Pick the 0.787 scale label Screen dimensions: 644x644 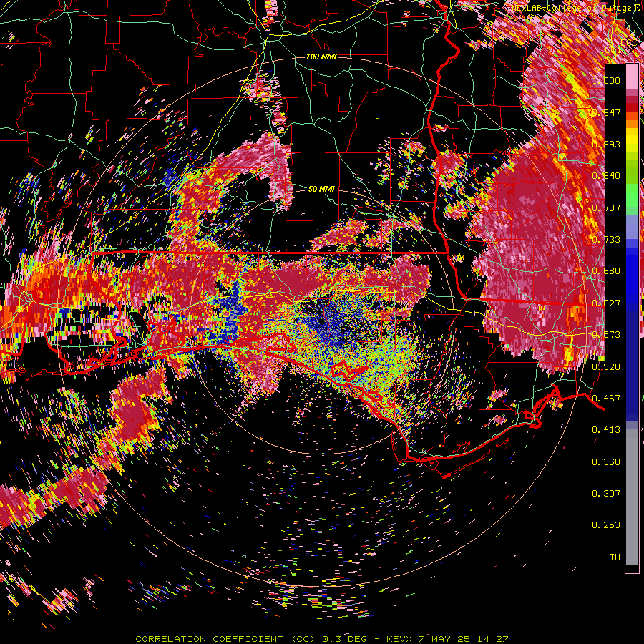606,208
